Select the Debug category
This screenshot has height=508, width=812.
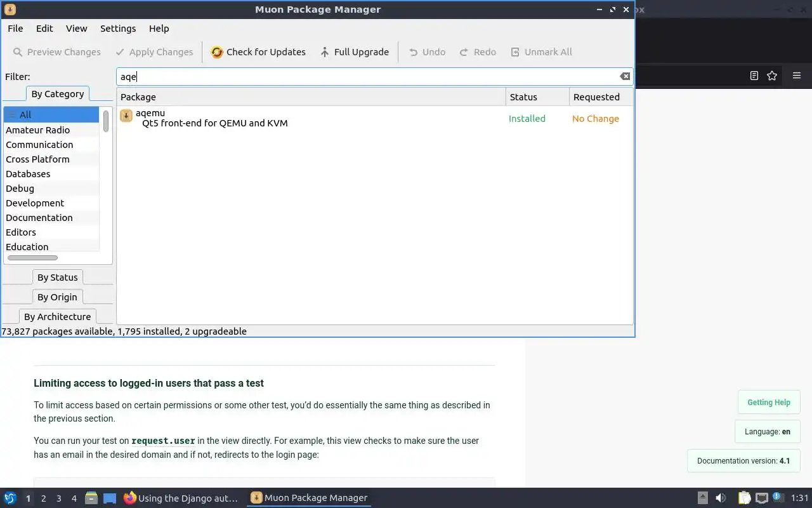coord(51,188)
